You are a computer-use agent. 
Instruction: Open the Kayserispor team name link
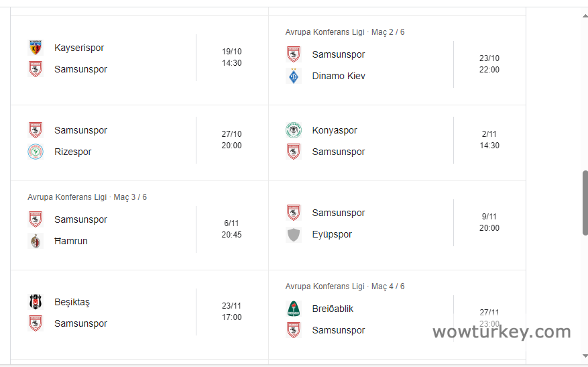click(79, 48)
